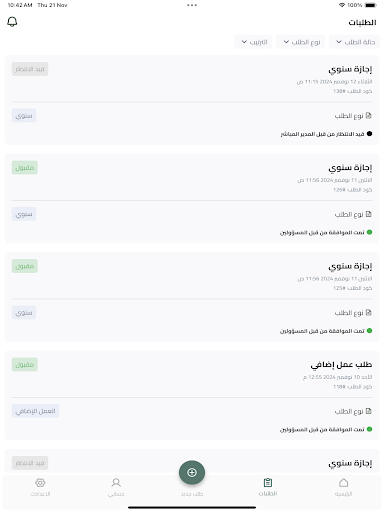The width and height of the screenshot is (384, 512).
Task: Open the طلب عمل إضافي request card
Action: [192, 395]
